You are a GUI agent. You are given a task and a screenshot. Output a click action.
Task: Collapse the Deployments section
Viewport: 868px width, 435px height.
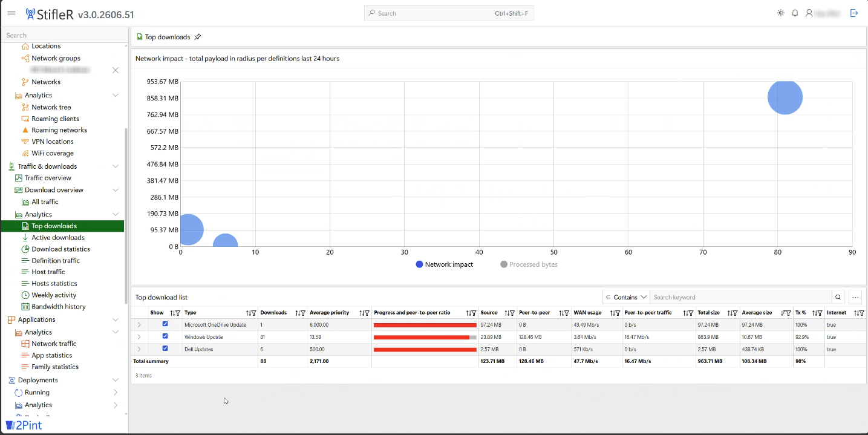point(116,380)
